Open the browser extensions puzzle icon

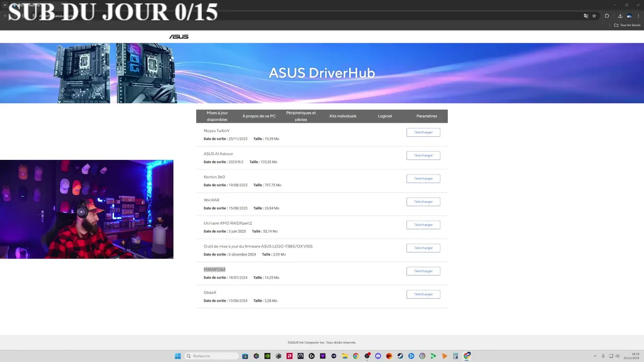[607, 16]
